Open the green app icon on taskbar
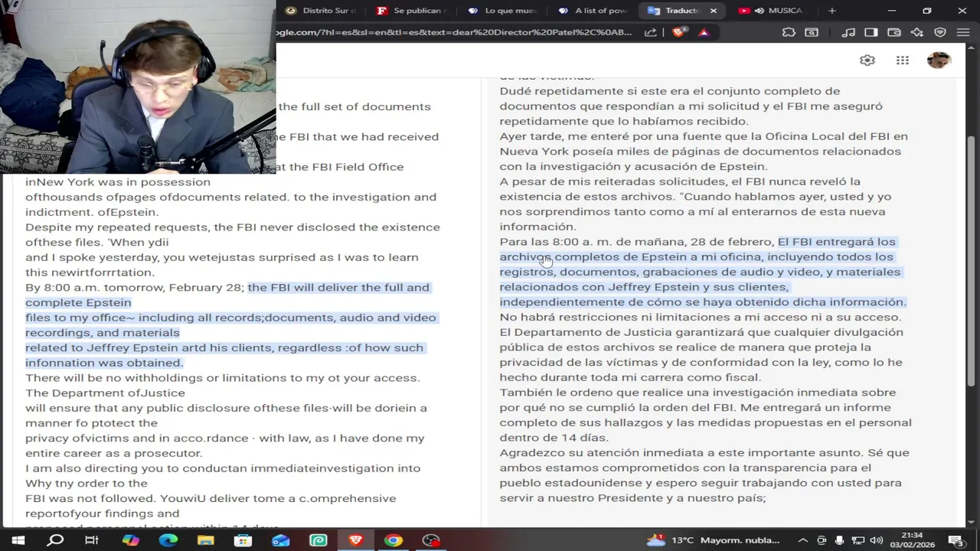 318,540
